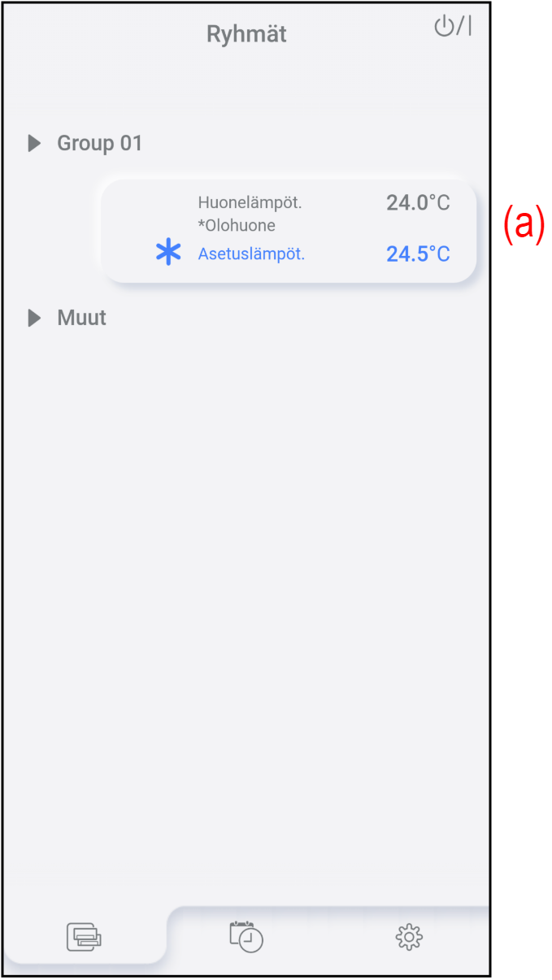Screen dimensions: 552x980
Task: Click the 24.0°C room temperature reading
Action: coord(418,203)
